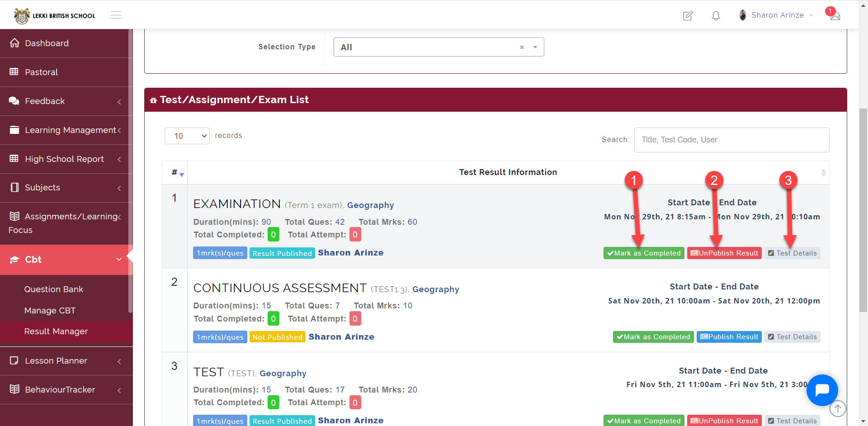The width and height of the screenshot is (868, 426).
Task: Open the mail envelope icon with badge
Action: (x=835, y=15)
